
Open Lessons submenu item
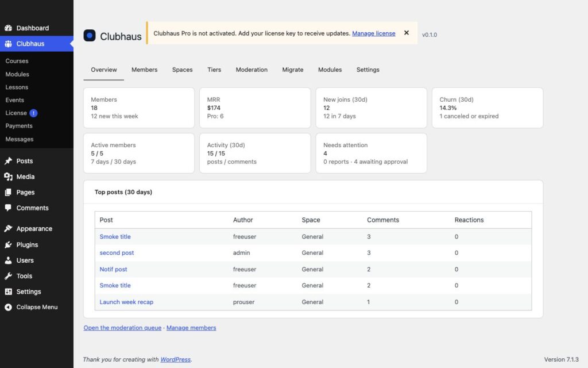17,87
